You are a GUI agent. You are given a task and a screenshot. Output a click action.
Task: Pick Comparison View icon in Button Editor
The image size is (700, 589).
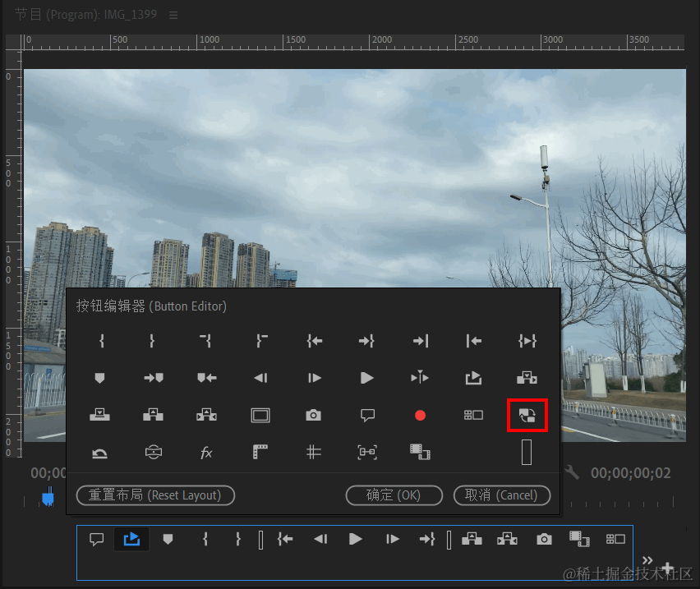coord(420,452)
